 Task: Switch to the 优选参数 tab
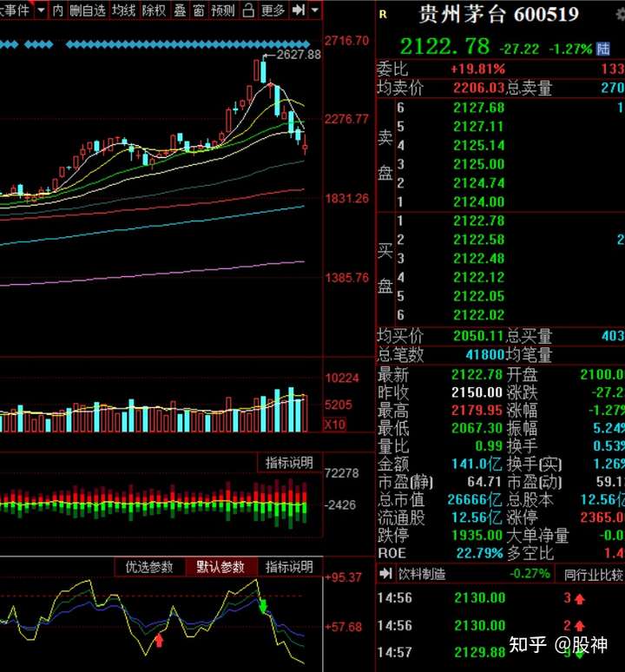pyautogui.click(x=149, y=567)
